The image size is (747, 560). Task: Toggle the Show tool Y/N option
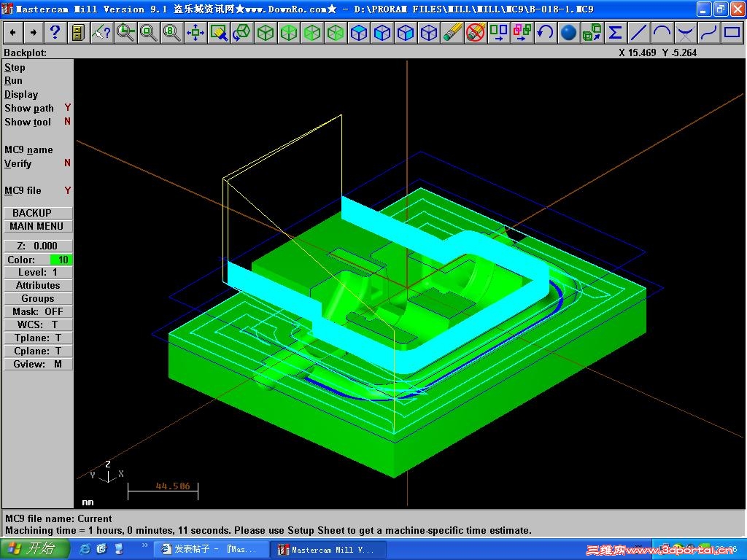37,122
